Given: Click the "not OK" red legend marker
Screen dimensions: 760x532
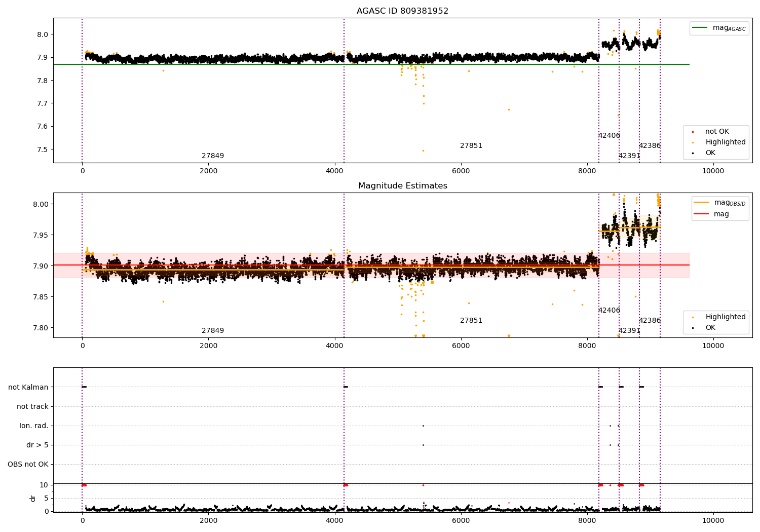Looking at the screenshot, I should click(x=693, y=132).
